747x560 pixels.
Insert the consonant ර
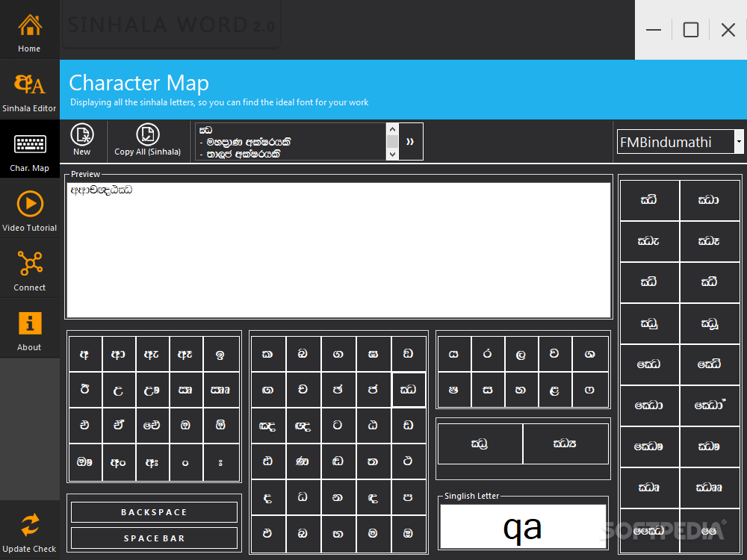pos(488,354)
